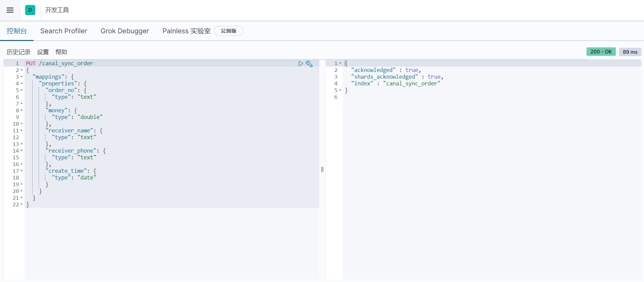Collapse the "create_time" block at line 17
Viewport: 644px width, 282px height.
click(x=21, y=171)
